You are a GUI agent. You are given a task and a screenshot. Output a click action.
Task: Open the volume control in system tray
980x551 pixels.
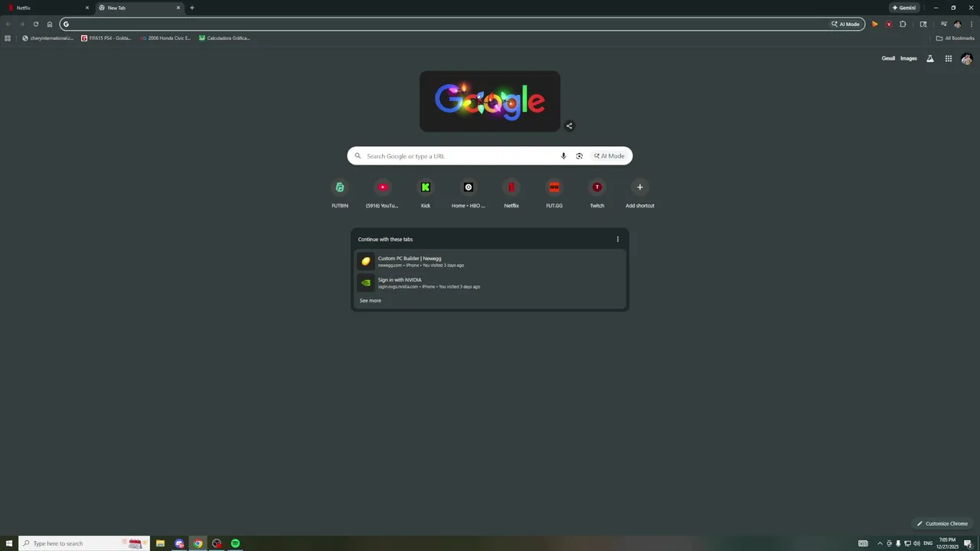tap(916, 543)
